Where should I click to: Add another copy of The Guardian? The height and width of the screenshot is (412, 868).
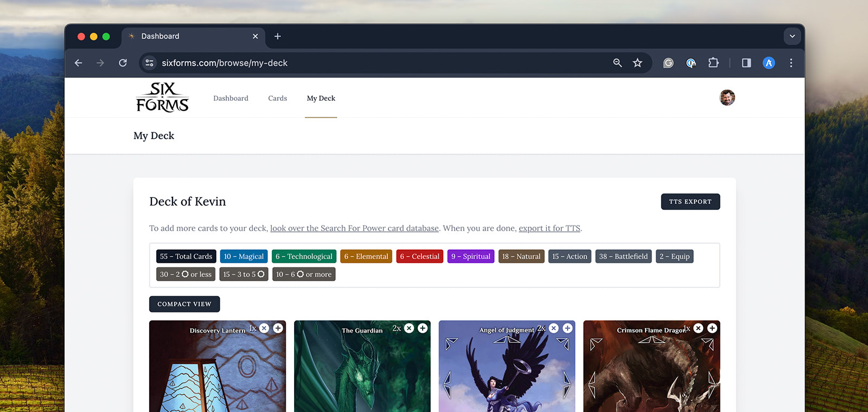423,328
